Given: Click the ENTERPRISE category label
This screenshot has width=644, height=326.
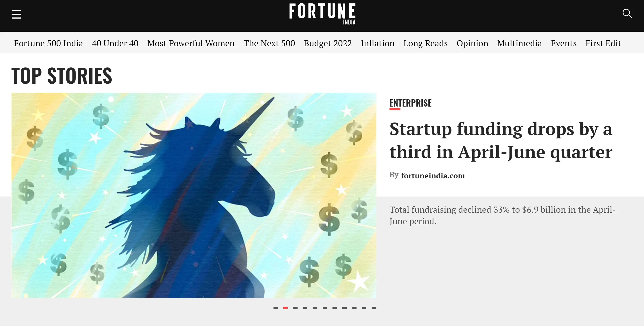Looking at the screenshot, I should pos(410,102).
